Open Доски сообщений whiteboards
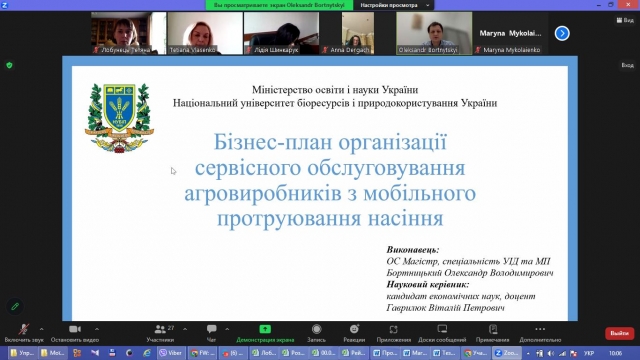Image resolution: width=640 pixels, height=360 pixels. 442,333
